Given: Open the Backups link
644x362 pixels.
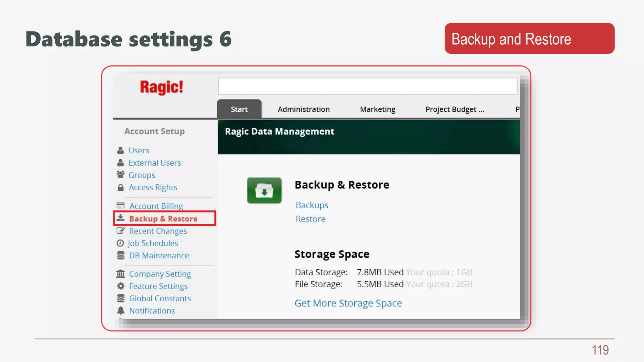Looking at the screenshot, I should click(312, 205).
